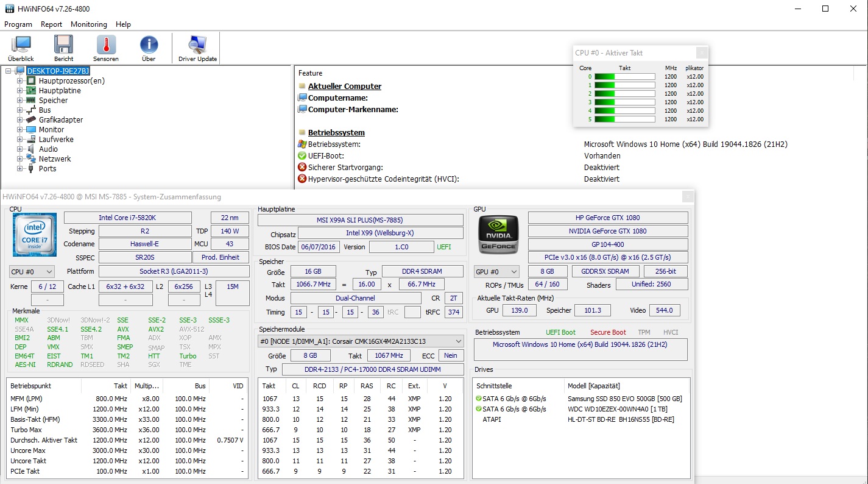This screenshot has width=868, height=484.
Task: Open the Report menu
Action: tap(52, 24)
